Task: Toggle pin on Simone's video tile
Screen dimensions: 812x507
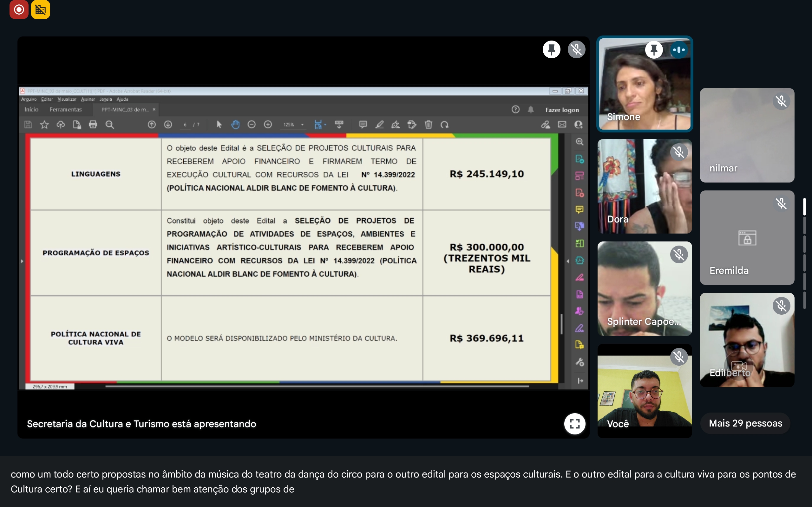Action: click(x=654, y=50)
